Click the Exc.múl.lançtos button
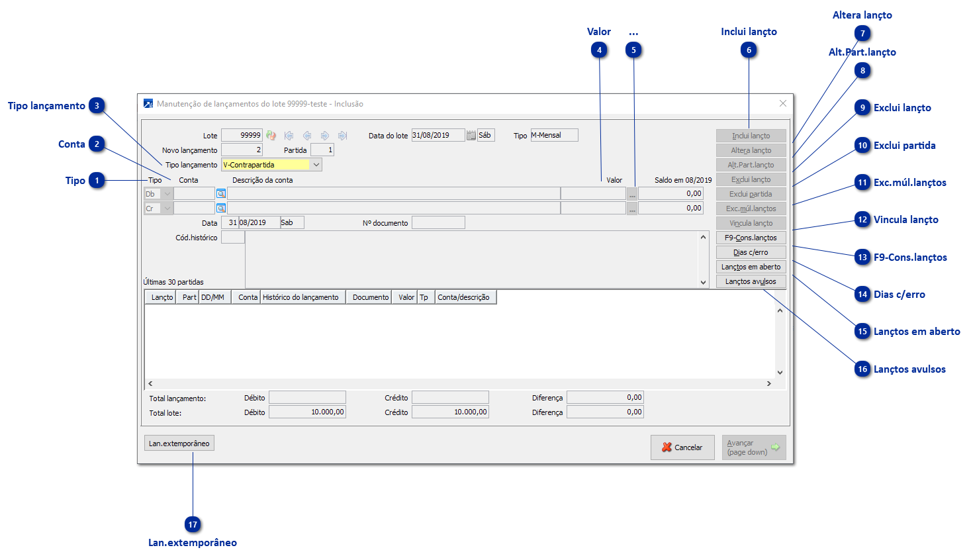Viewport: 971px width, 560px height. pos(751,209)
